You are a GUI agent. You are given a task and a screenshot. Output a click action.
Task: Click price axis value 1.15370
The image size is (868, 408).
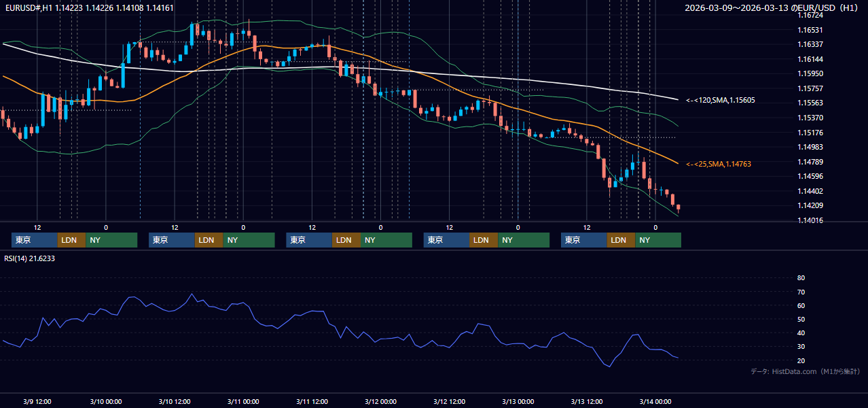click(810, 118)
